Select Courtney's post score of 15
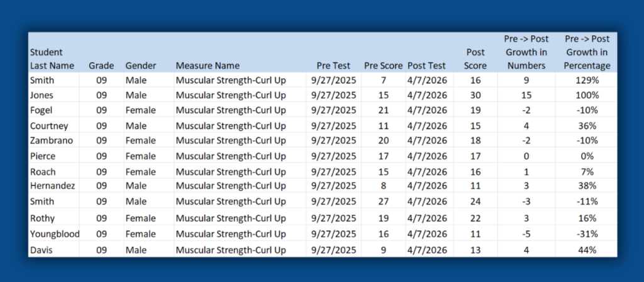Screen dimensions: 644x282 click(475, 126)
